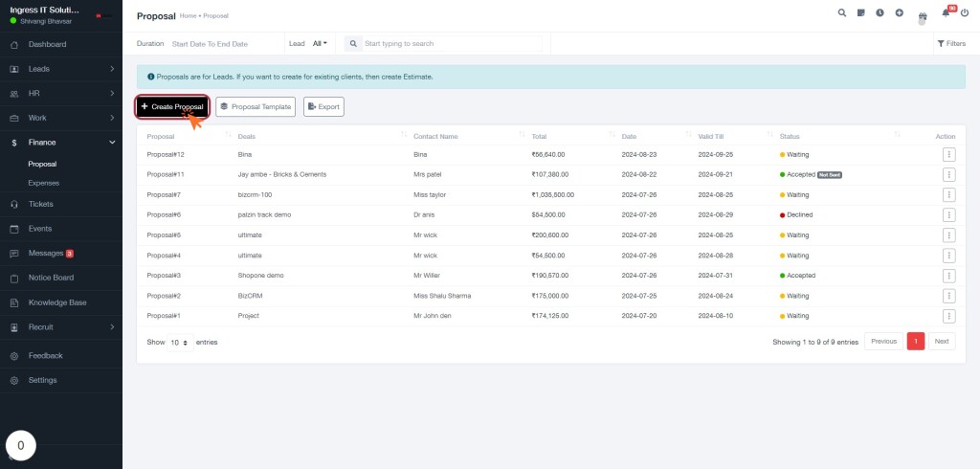Open action menu for Proposal#5
Viewport: 980px width, 469px height.
948,235
